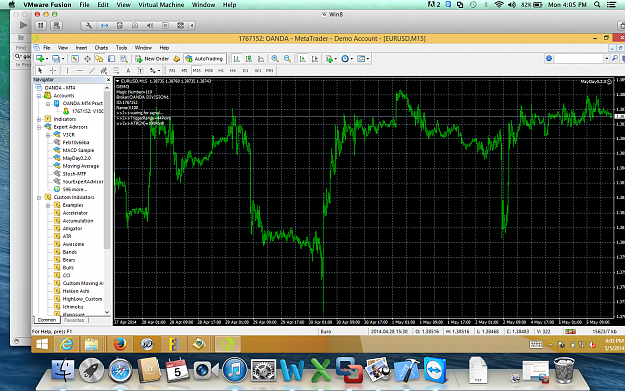This screenshot has height=391, width=625.
Task: Switch timeframe to H1
Action: (221, 71)
